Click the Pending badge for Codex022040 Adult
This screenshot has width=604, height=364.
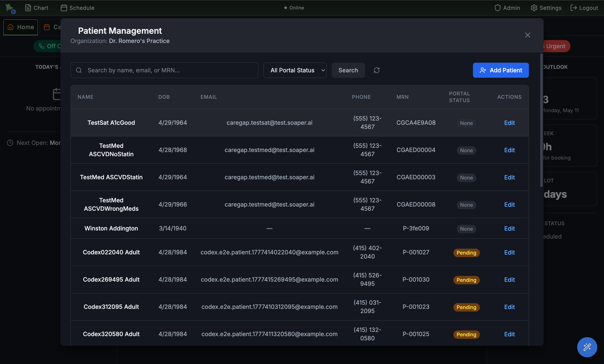[466, 253]
